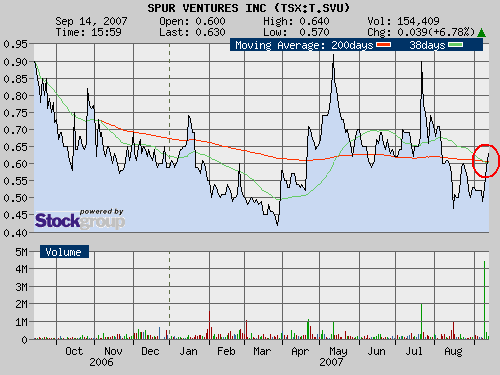Click the 0.60 price axis label
The width and height of the screenshot is (500, 375).
click(15, 164)
